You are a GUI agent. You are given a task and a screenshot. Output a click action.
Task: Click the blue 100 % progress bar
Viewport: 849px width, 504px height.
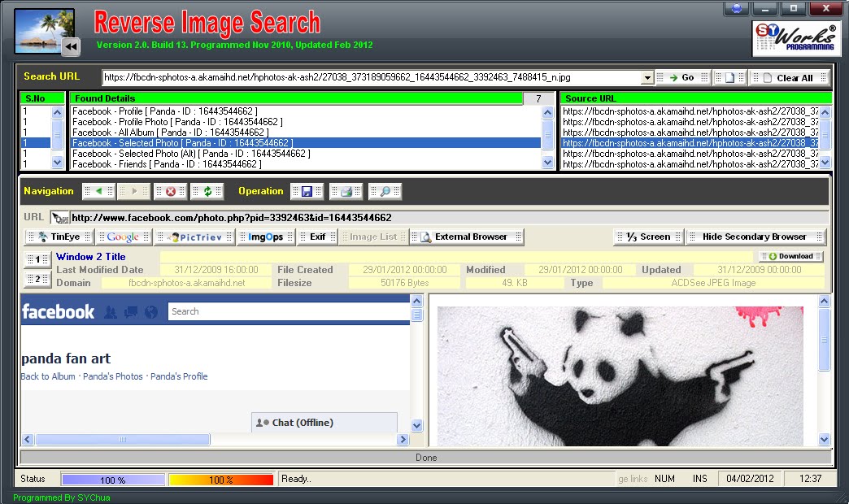point(112,480)
